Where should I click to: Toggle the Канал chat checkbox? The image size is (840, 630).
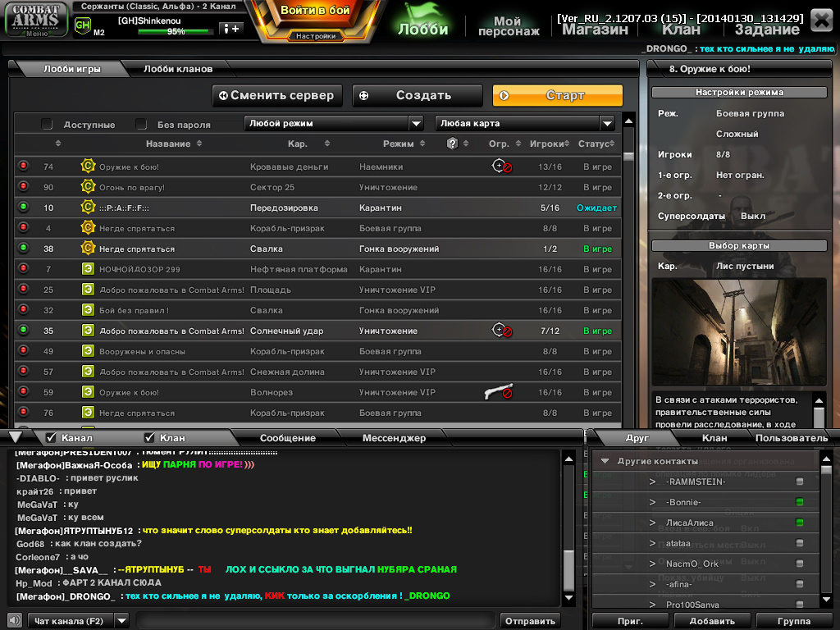52,438
